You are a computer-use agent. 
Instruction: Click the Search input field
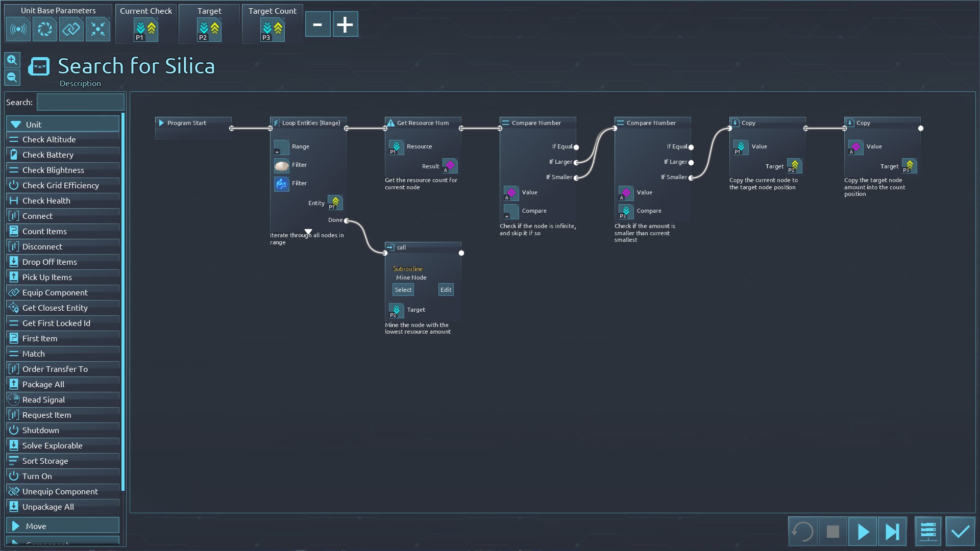(x=80, y=103)
